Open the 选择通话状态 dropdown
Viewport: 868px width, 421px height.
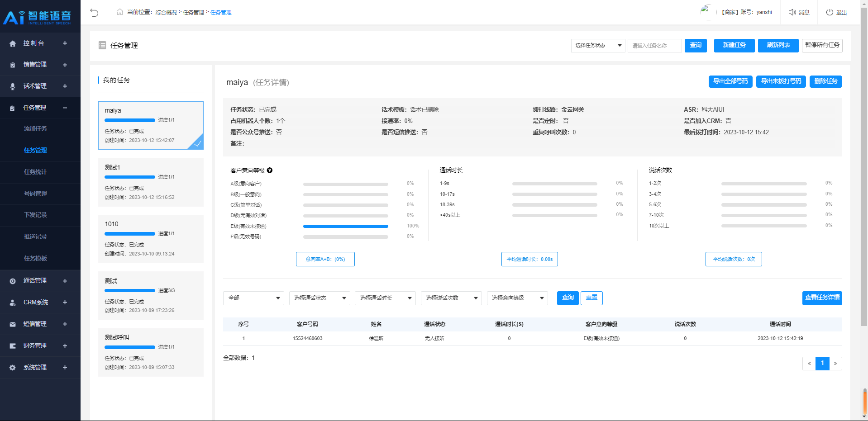(x=320, y=298)
